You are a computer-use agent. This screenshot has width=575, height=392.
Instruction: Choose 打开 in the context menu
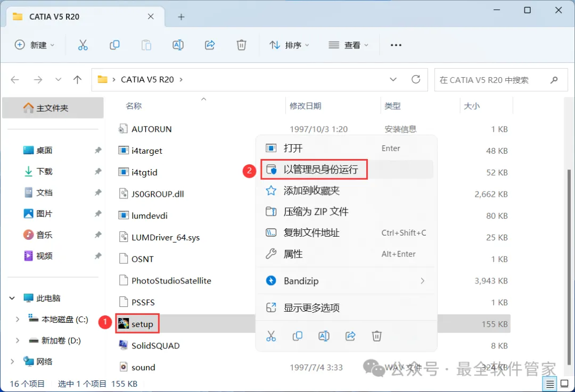click(347, 148)
